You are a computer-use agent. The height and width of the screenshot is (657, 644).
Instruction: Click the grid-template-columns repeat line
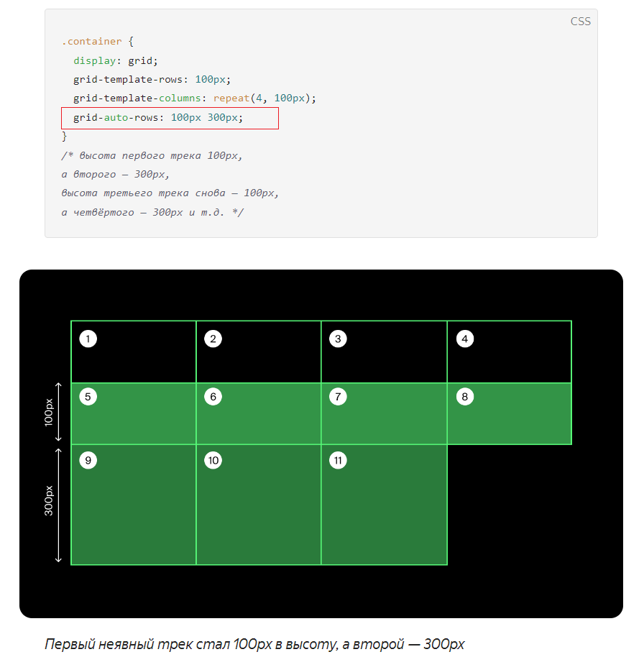(x=194, y=98)
